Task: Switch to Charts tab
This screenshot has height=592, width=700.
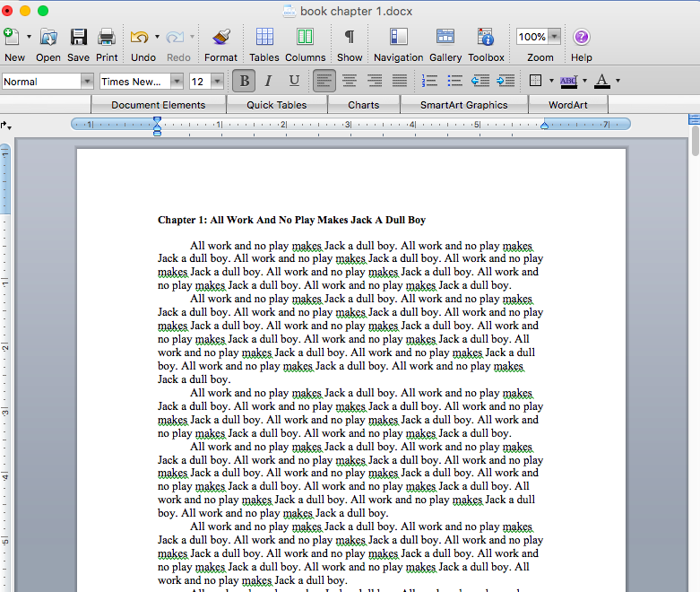Action: coord(364,105)
